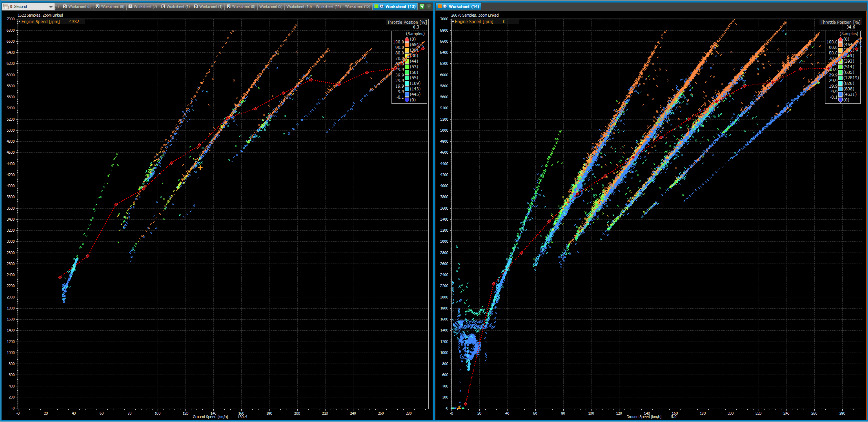Click the small channel marker beside left Engine Speed
The image size is (868, 422).
20,22
